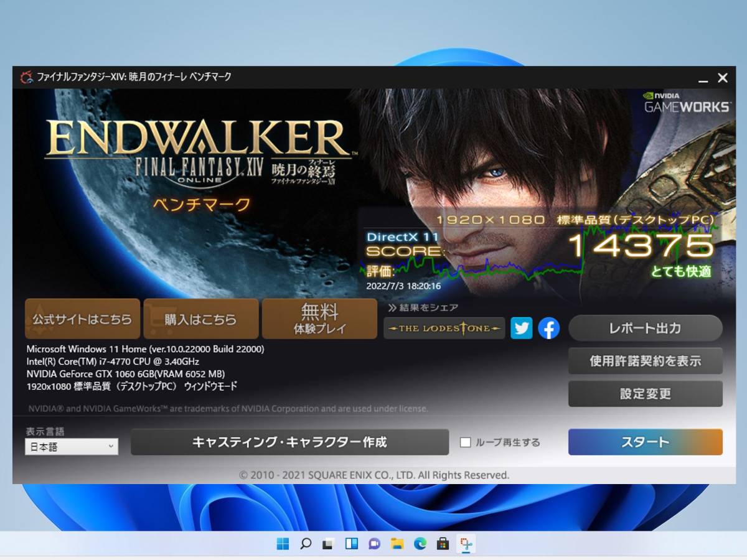This screenshot has height=560, width=747.
Task: Click the スタート button
Action: click(x=646, y=442)
